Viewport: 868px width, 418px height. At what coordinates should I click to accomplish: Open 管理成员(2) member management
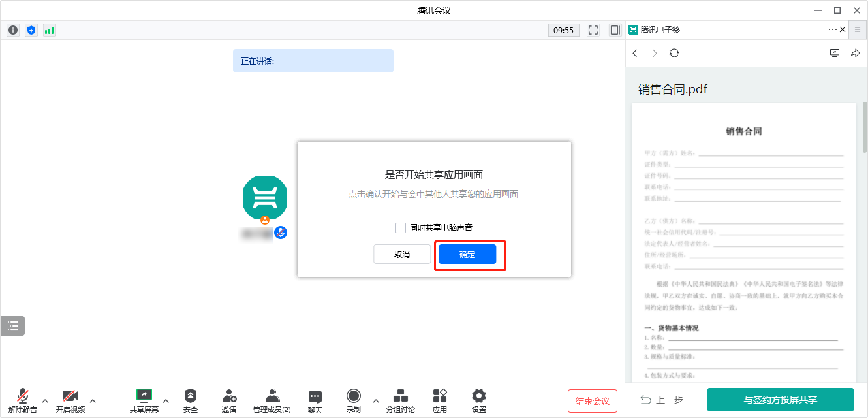272,400
